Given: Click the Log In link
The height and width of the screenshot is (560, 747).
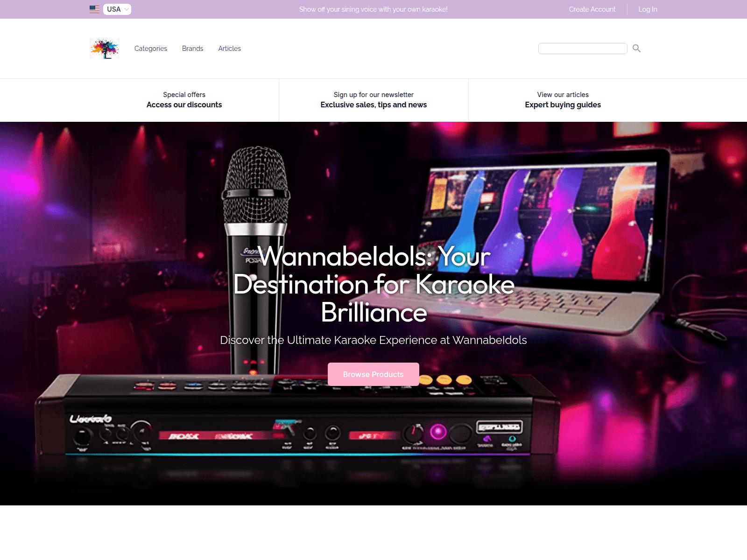Looking at the screenshot, I should 648,9.
